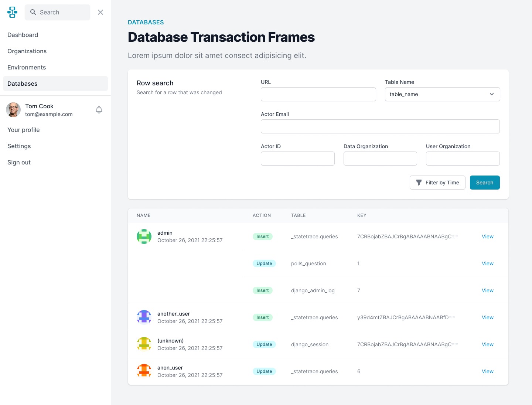Click the funnel icon in Filter by Time

click(419, 183)
